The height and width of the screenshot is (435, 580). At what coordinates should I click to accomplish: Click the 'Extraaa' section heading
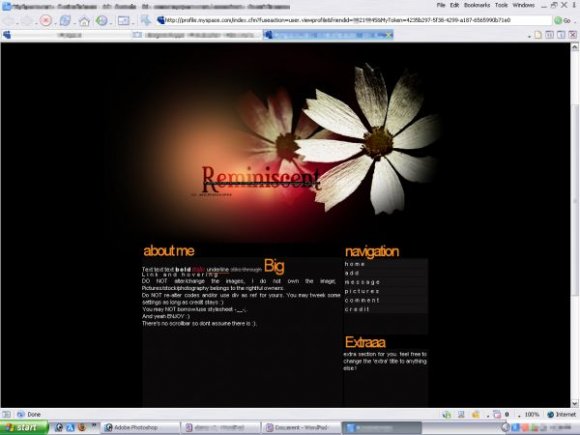pos(365,342)
